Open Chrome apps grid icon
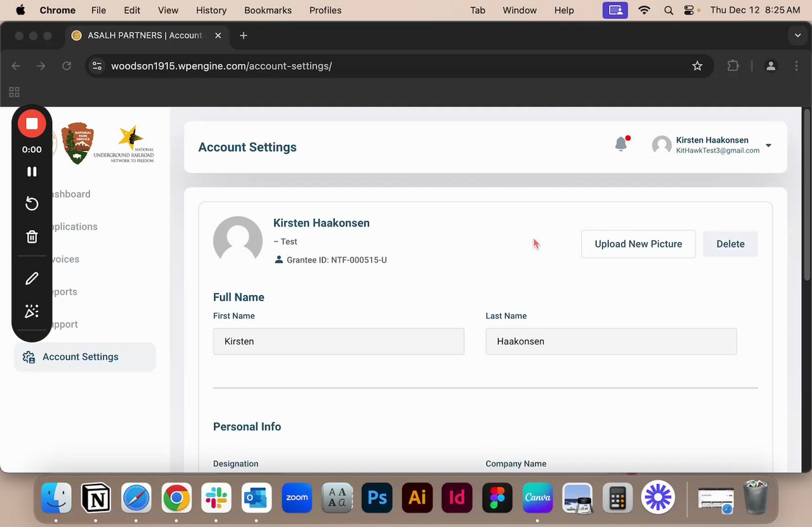The width and height of the screenshot is (812, 527). tap(14, 92)
